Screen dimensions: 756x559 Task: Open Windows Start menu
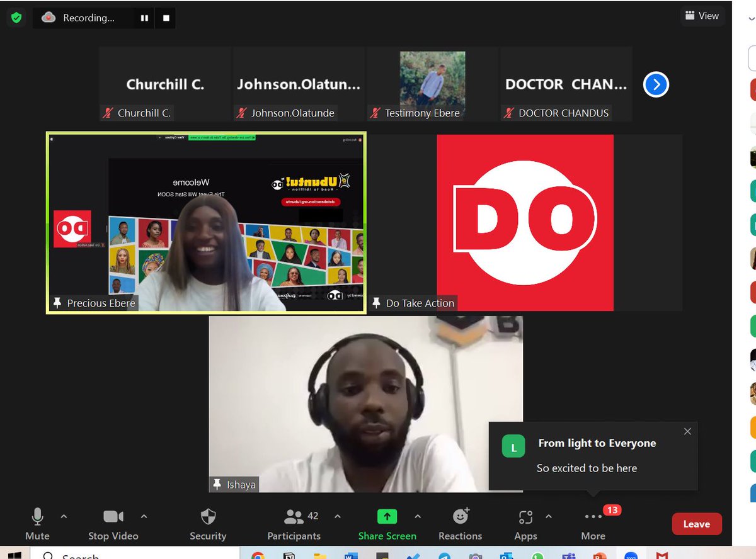(x=14, y=555)
